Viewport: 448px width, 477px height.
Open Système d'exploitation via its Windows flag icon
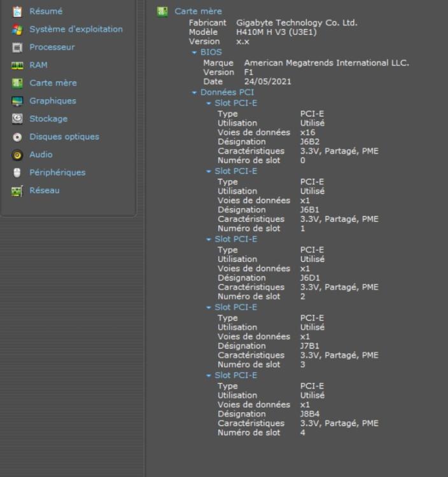[x=17, y=29]
